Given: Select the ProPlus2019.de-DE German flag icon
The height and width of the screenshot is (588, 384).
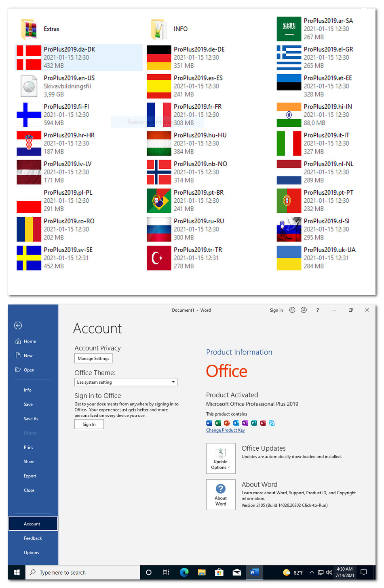Looking at the screenshot, I should pos(159,58).
